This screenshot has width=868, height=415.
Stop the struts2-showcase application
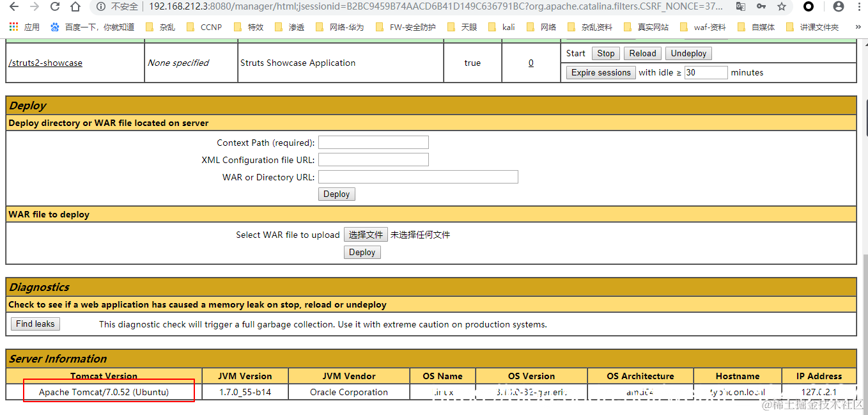[x=606, y=54]
